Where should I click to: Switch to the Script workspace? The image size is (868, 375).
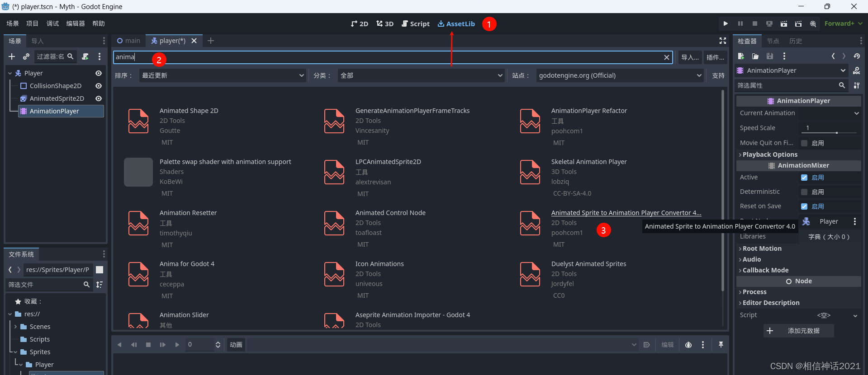point(416,23)
